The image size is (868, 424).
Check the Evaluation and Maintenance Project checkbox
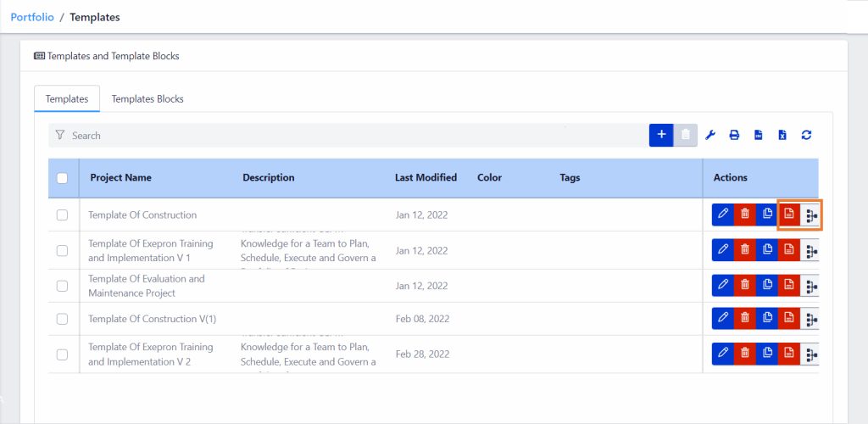[63, 286]
